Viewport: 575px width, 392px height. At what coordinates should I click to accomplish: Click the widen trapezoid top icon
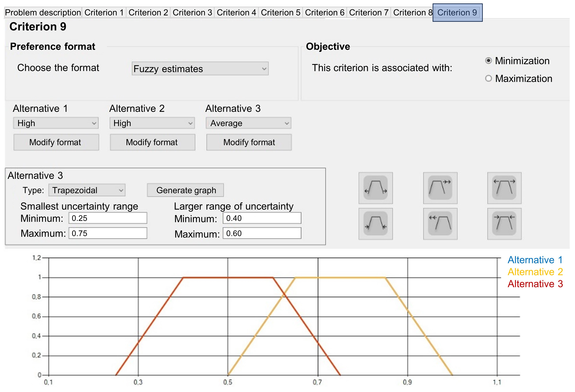coord(504,188)
